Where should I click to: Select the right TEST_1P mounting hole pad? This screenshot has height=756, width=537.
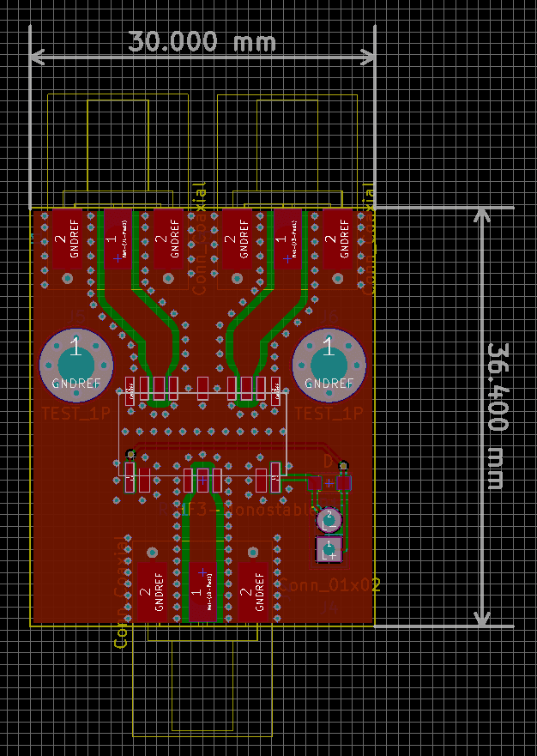pyautogui.click(x=329, y=366)
